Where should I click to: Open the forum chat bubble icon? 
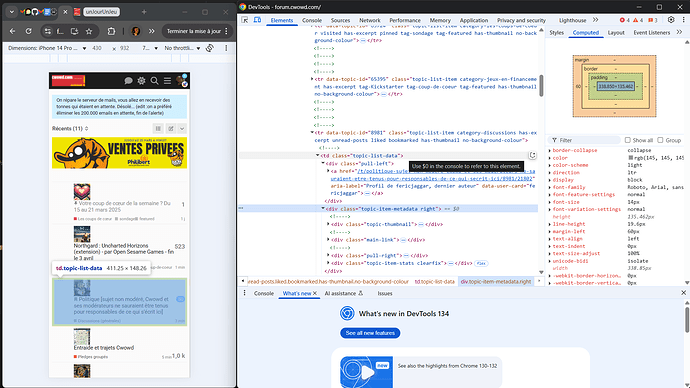point(128,81)
